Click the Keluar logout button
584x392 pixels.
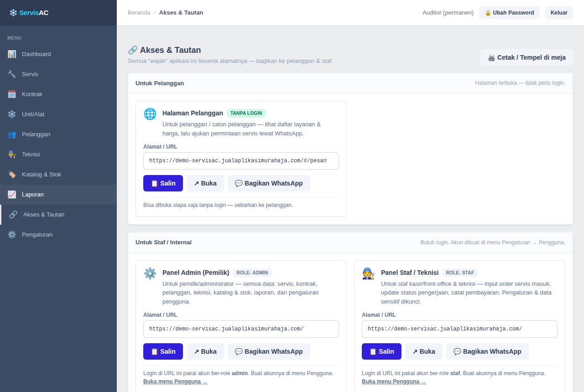tap(559, 13)
